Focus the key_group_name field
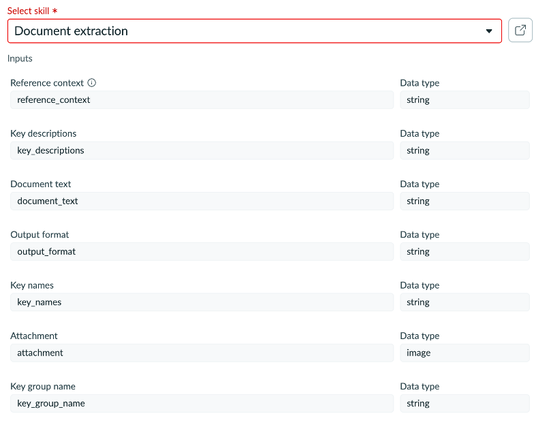Screen dimensions: 534x422 202,403
